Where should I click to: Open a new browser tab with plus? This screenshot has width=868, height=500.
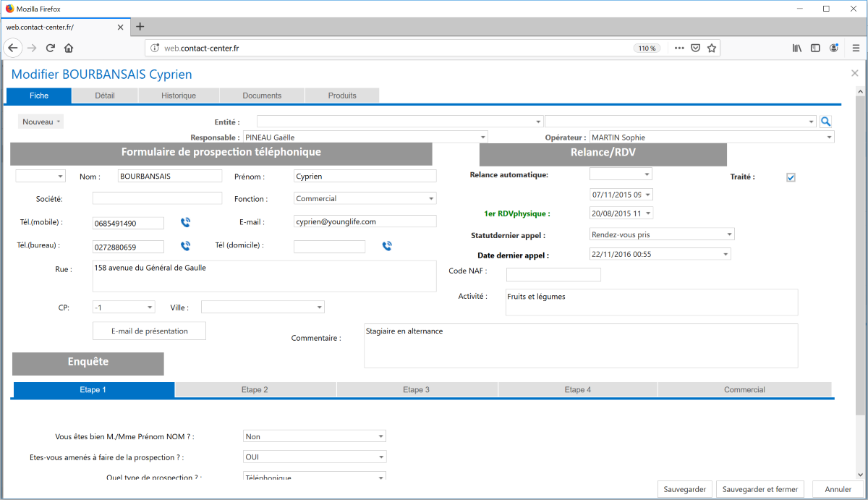pos(140,27)
